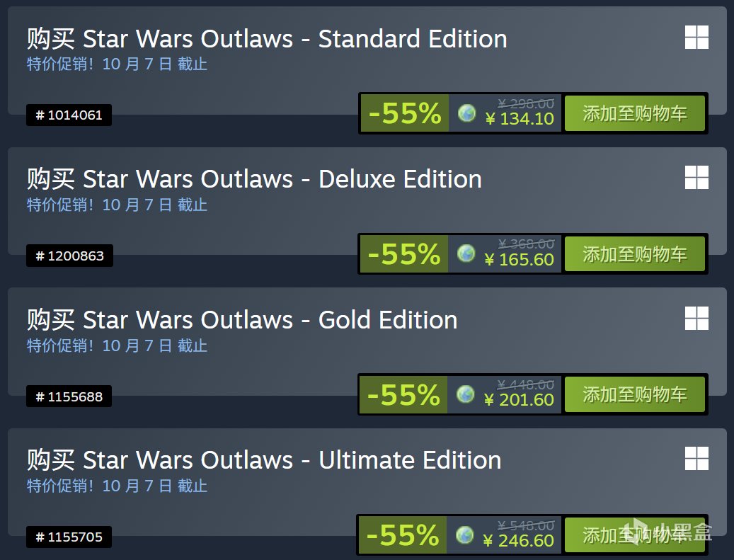Click Windows icon on Ultimate Edition row

point(696,459)
